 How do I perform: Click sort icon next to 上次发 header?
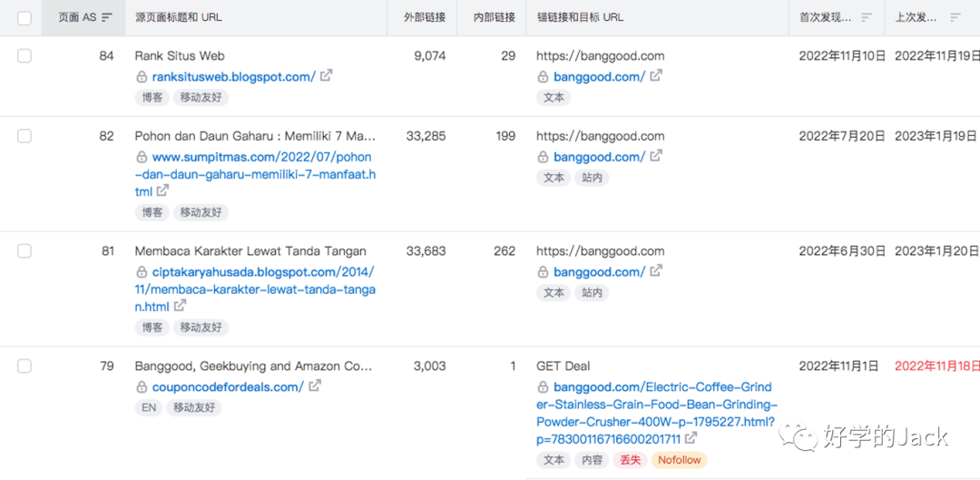955,17
